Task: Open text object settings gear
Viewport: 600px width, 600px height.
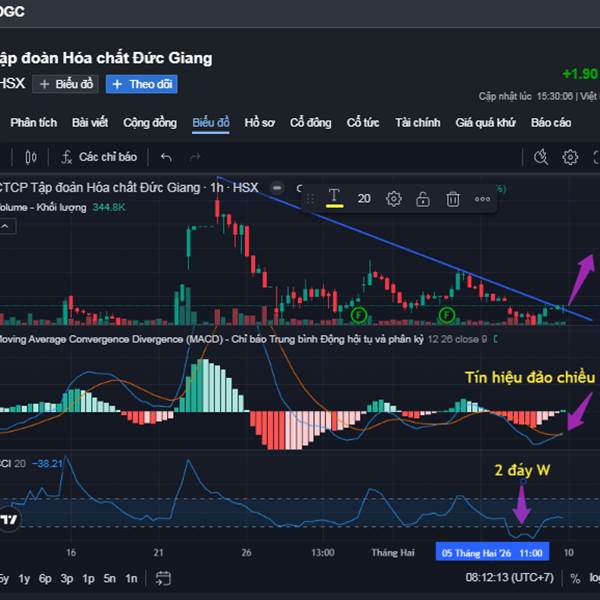Action: point(394,199)
